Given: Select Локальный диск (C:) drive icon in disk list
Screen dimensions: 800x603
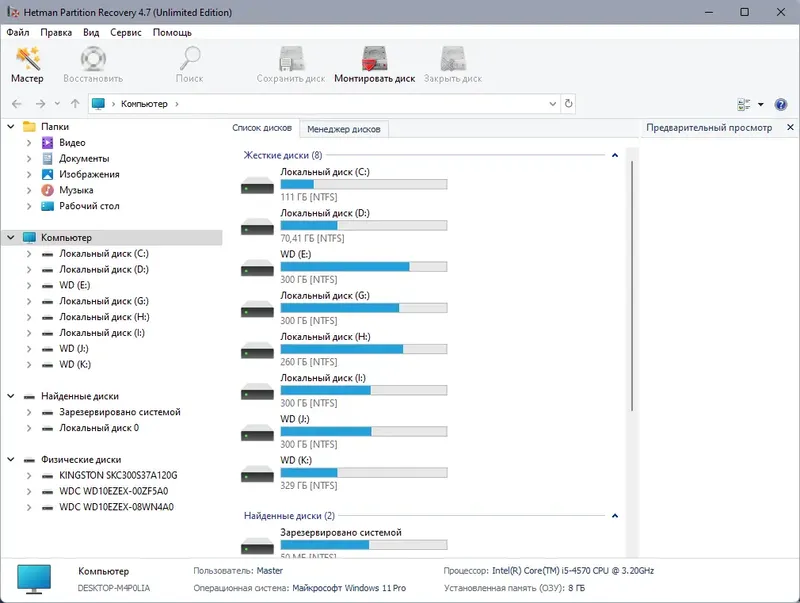Looking at the screenshot, I should (x=257, y=185).
